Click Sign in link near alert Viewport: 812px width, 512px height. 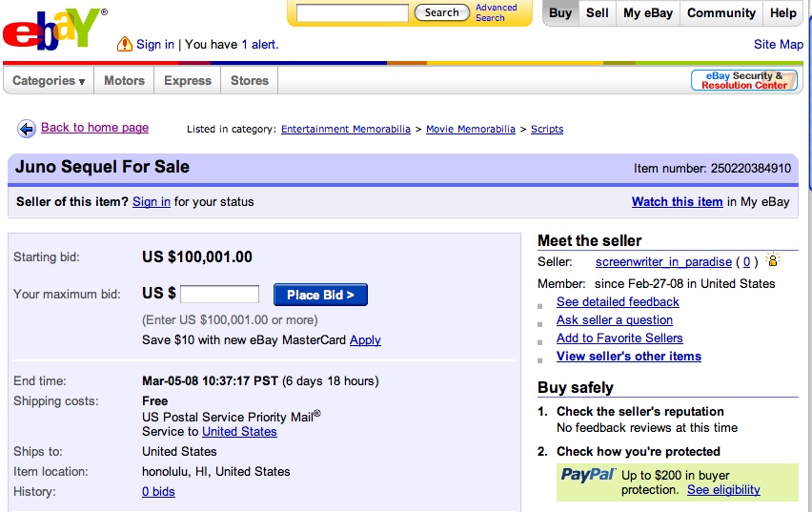pos(154,45)
